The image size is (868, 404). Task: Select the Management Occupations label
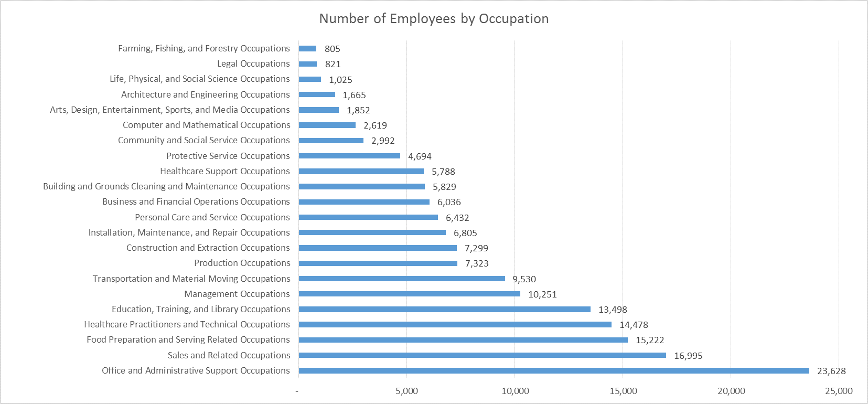237,294
